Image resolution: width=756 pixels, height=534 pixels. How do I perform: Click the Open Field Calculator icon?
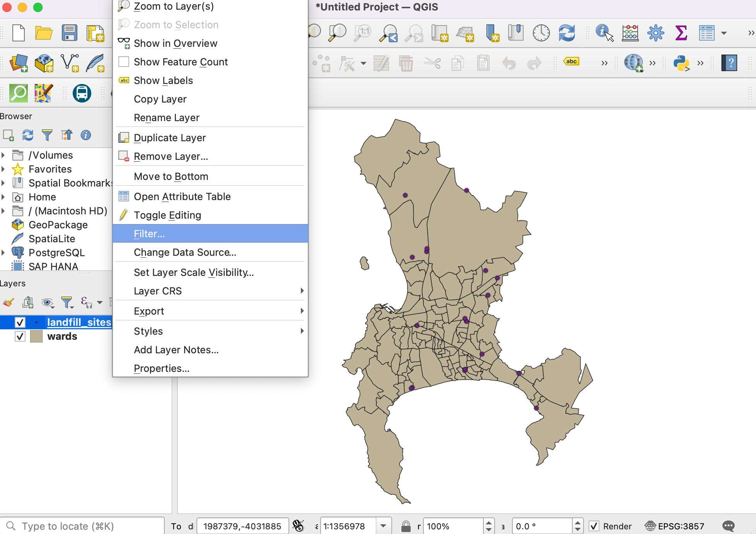pyautogui.click(x=630, y=33)
